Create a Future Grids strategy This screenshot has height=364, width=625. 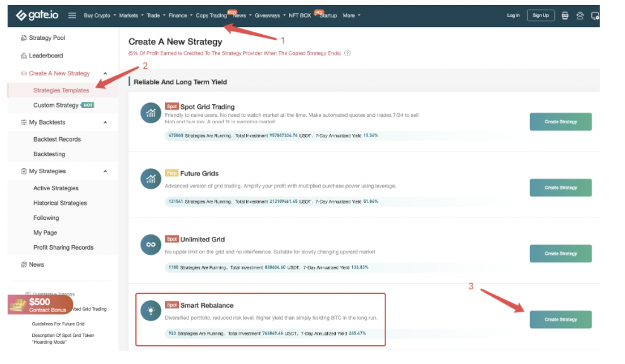(560, 188)
